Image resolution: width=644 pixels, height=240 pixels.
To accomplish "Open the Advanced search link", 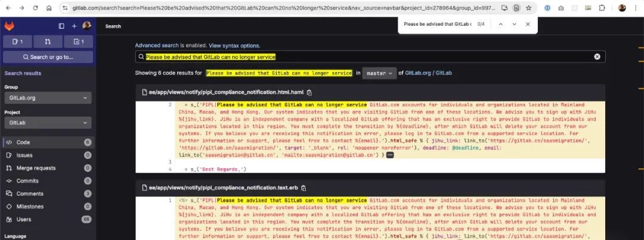I will pos(157,45).
